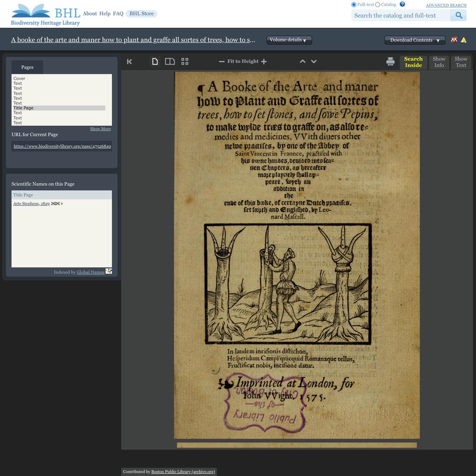476x476 pixels.
Task: Click the DNA icon next to Arte Stephens
Action: tap(55, 204)
